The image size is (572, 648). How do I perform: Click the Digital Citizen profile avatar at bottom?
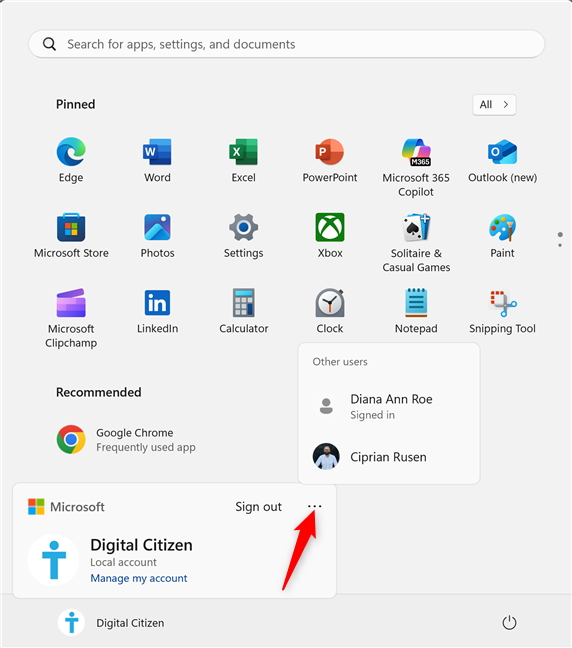72,622
